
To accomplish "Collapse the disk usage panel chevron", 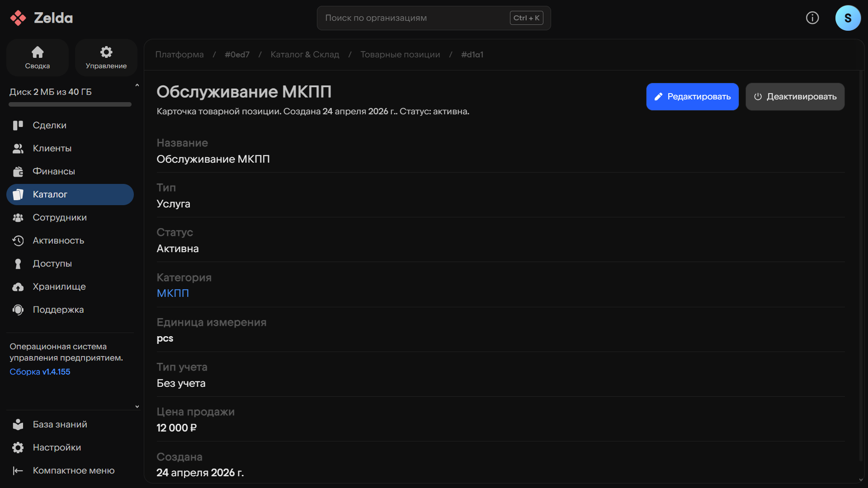I will pyautogui.click(x=137, y=85).
